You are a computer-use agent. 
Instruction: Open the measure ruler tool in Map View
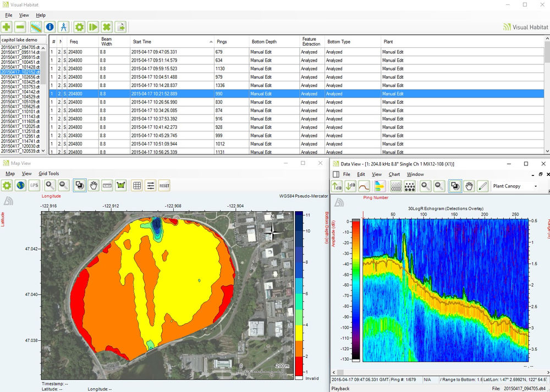107,186
